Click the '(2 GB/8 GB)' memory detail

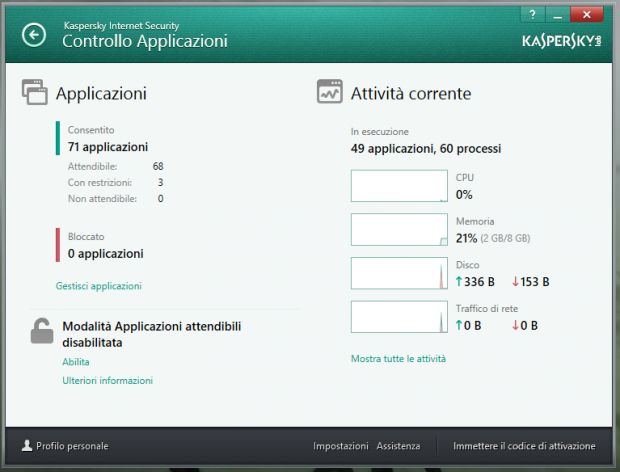tap(505, 238)
